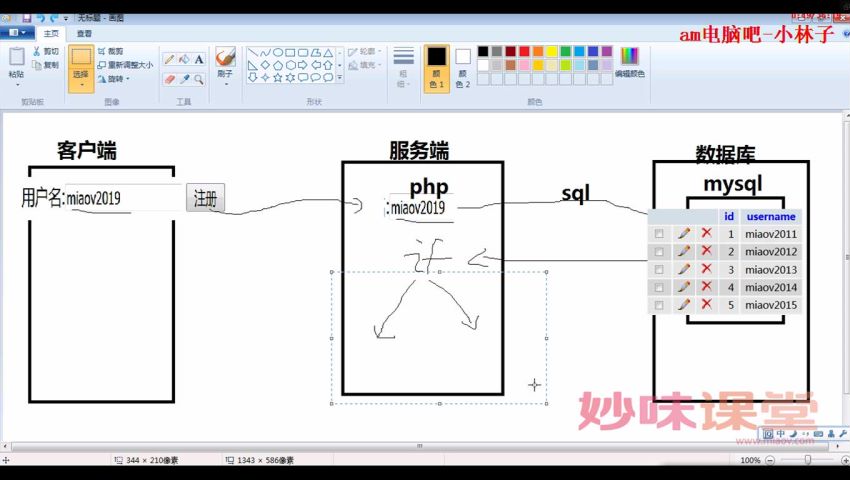Select the Pencil tool
The width and height of the screenshot is (850, 480).
point(169,59)
